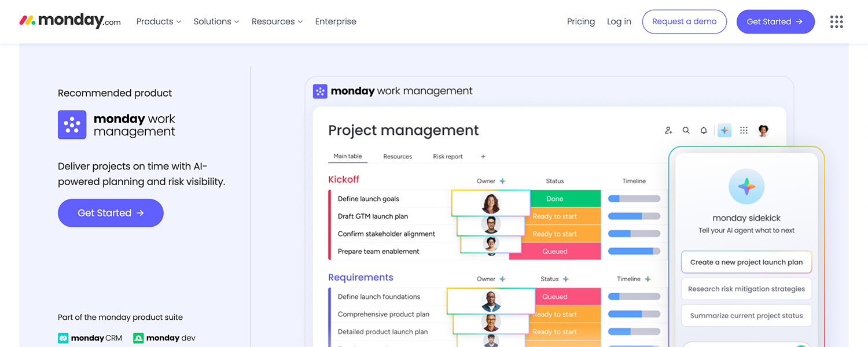Click the Done status cell
The height and width of the screenshot is (347, 868).
pyautogui.click(x=565, y=199)
